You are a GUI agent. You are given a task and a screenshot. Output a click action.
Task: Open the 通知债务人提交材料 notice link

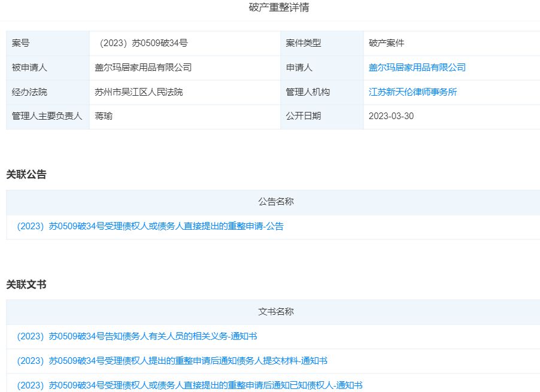(172, 361)
